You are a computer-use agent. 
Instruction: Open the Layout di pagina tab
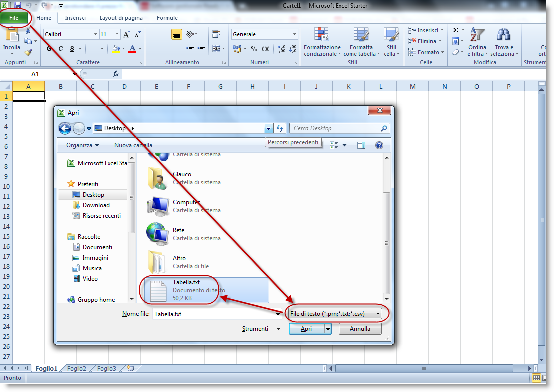coord(121,18)
